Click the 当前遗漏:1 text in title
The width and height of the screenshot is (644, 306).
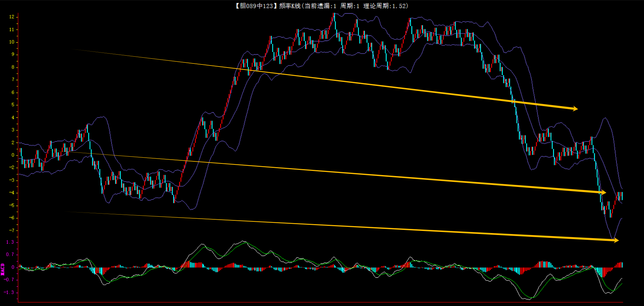click(320, 6)
